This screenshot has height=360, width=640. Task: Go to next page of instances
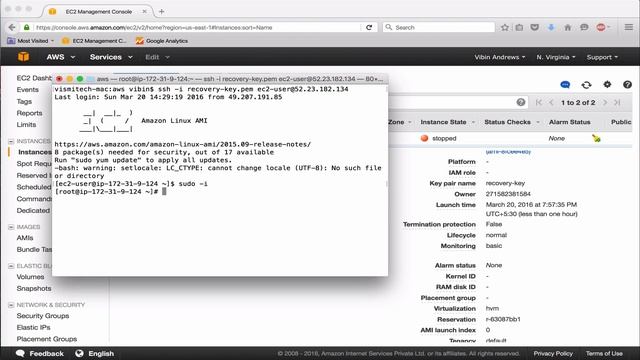point(605,102)
